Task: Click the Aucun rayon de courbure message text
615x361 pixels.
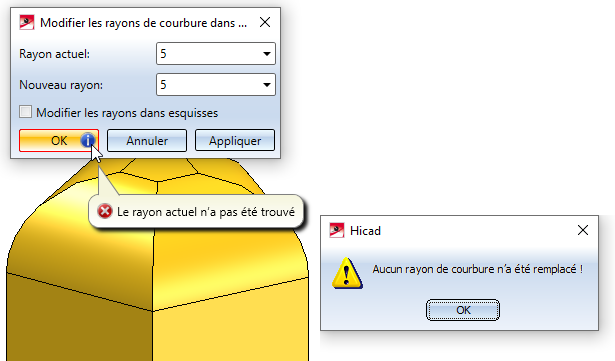Action: click(477, 269)
